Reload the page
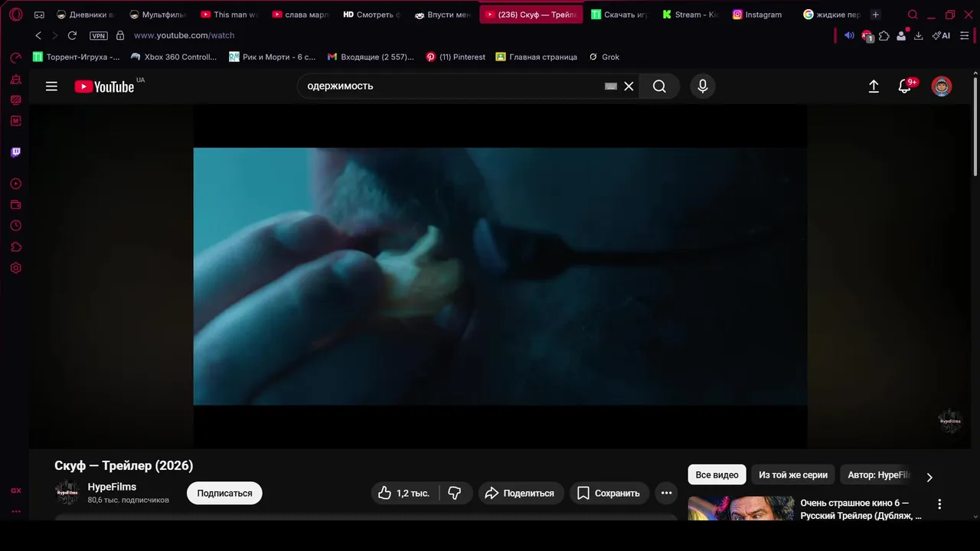The width and height of the screenshot is (980, 551). [x=72, y=35]
